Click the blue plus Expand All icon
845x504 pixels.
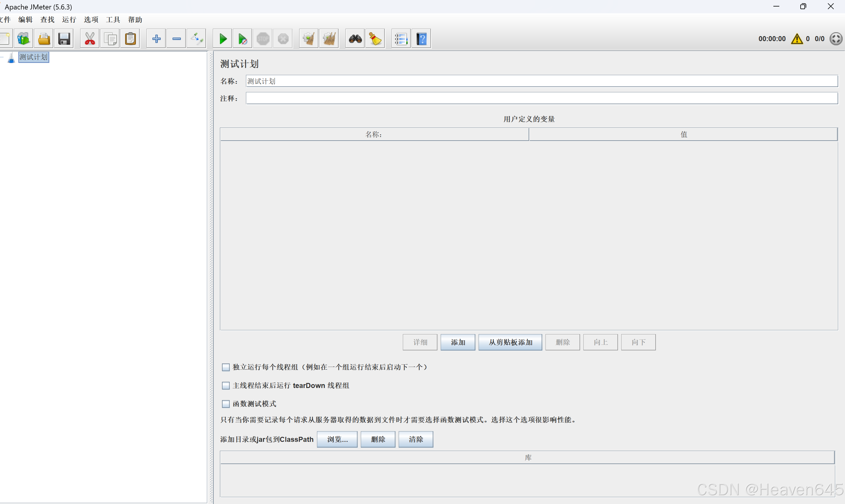click(x=156, y=39)
